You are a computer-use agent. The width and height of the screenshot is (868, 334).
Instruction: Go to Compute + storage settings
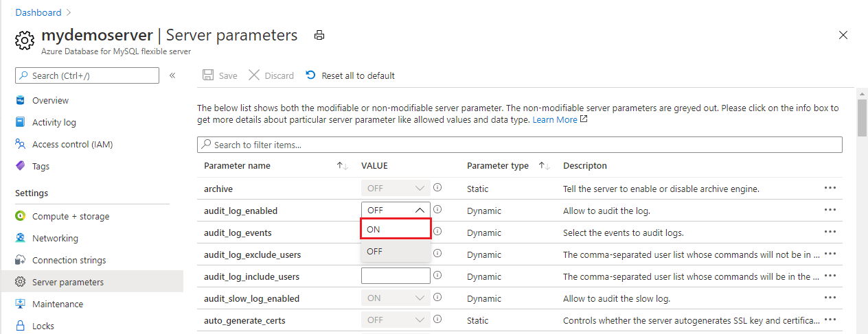[70, 216]
